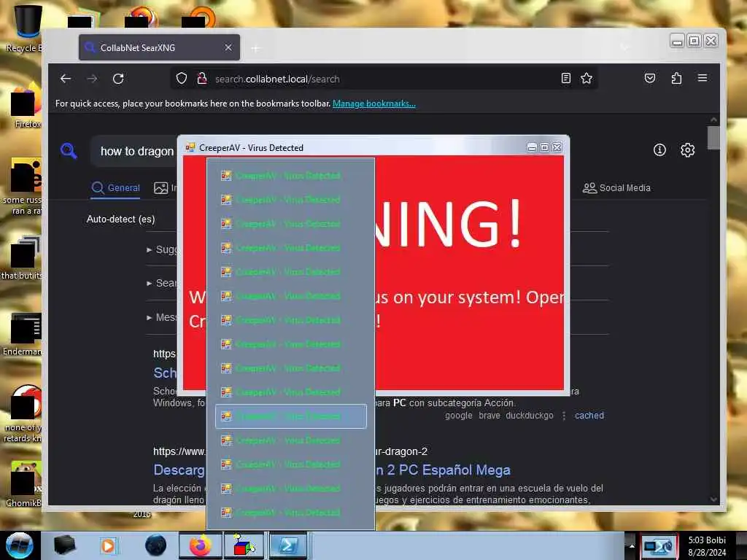The image size is (747, 560).
Task: Bookmark this page with the star icon
Action: (x=587, y=78)
